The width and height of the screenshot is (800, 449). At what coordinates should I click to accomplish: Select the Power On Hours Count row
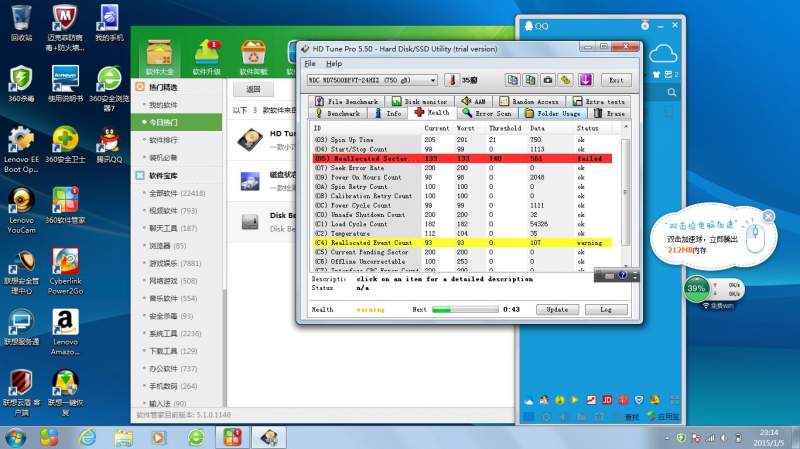click(x=462, y=177)
